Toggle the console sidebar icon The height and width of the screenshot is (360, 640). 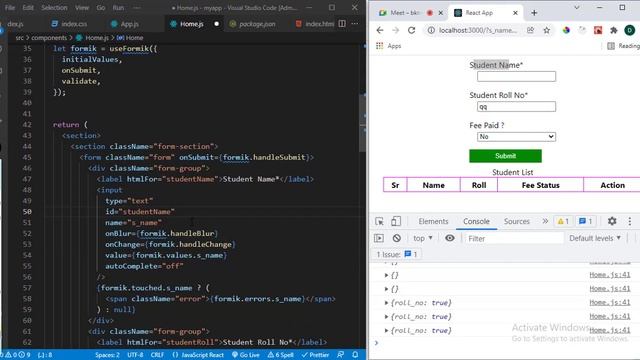(x=379, y=238)
